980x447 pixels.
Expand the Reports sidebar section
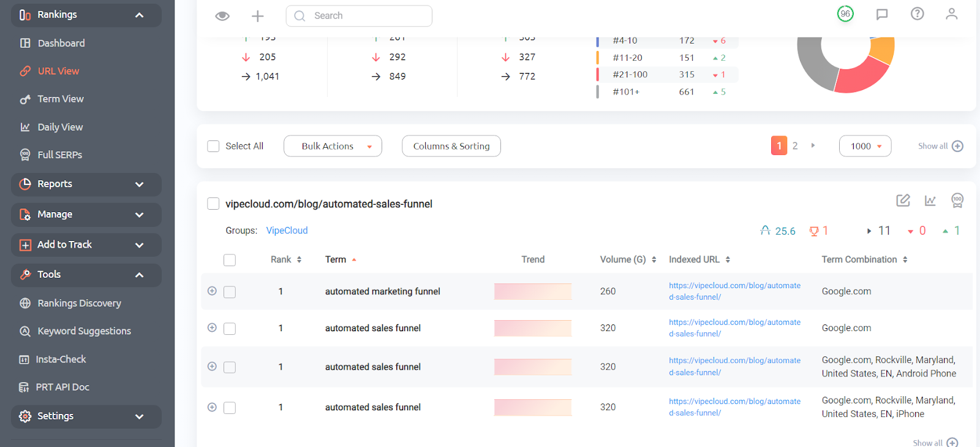coord(86,184)
